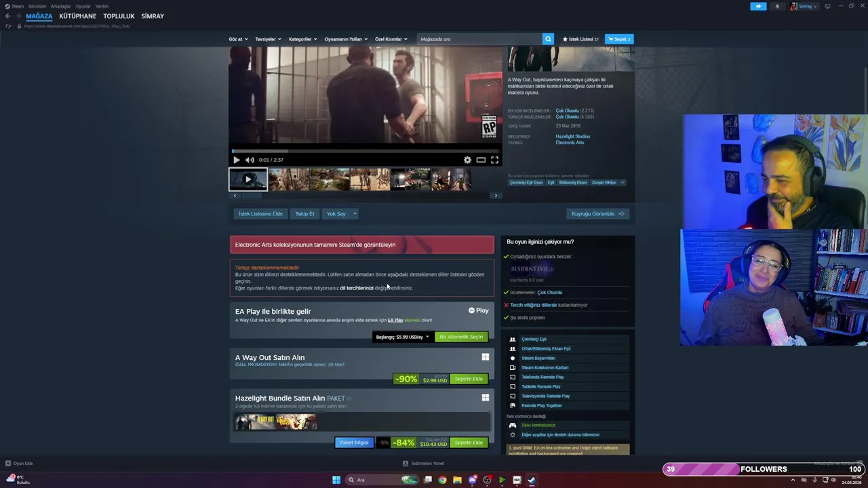
Task: Expand the Kategoriler dropdown
Action: (x=302, y=39)
